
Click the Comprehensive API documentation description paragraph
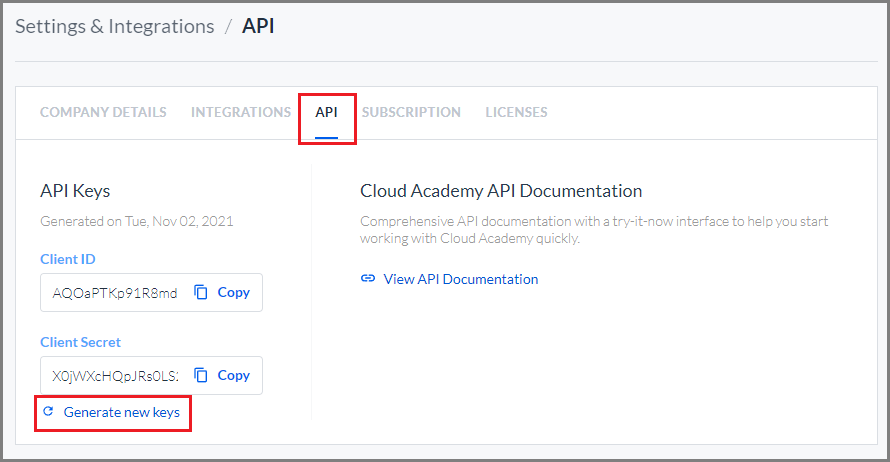[594, 230]
